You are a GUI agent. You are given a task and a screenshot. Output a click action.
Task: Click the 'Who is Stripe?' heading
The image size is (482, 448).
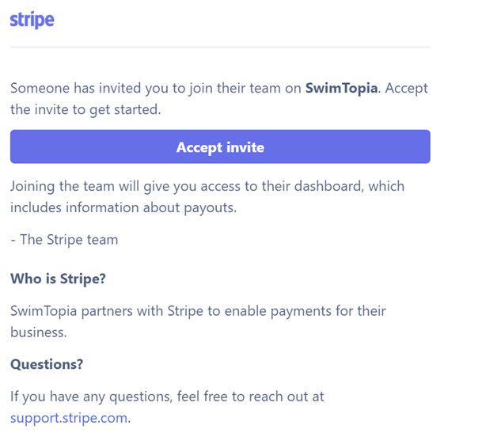(58, 279)
